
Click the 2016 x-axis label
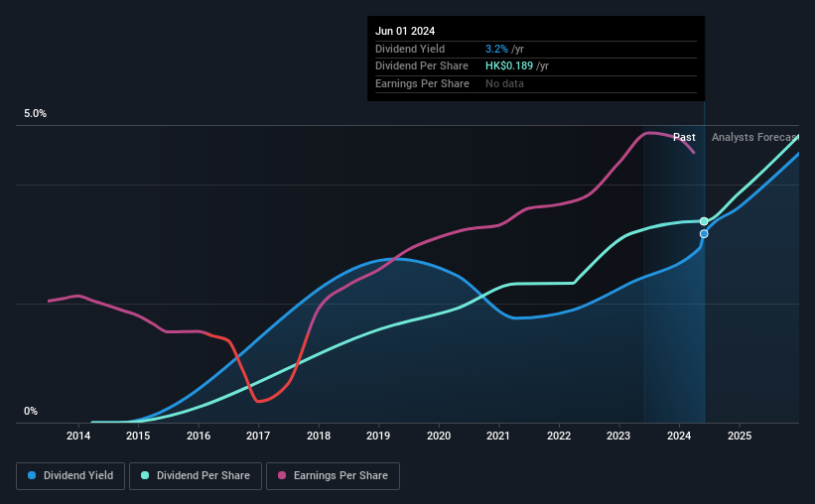click(199, 436)
